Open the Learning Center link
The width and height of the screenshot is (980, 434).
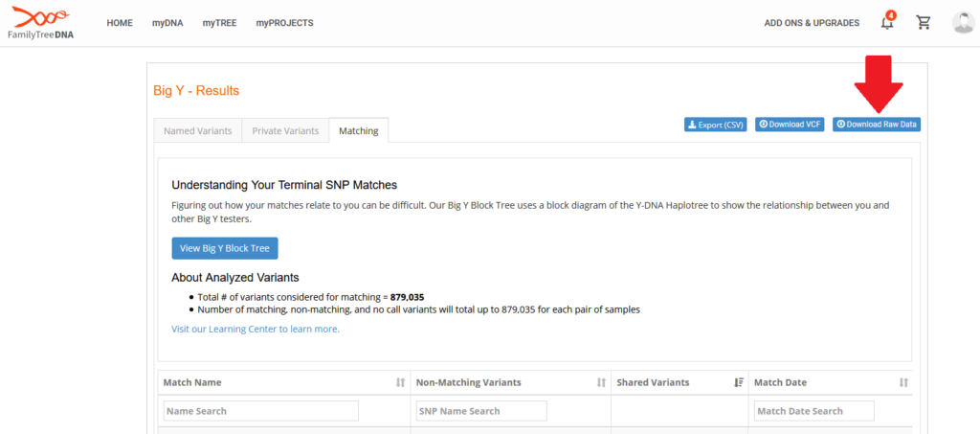click(256, 329)
